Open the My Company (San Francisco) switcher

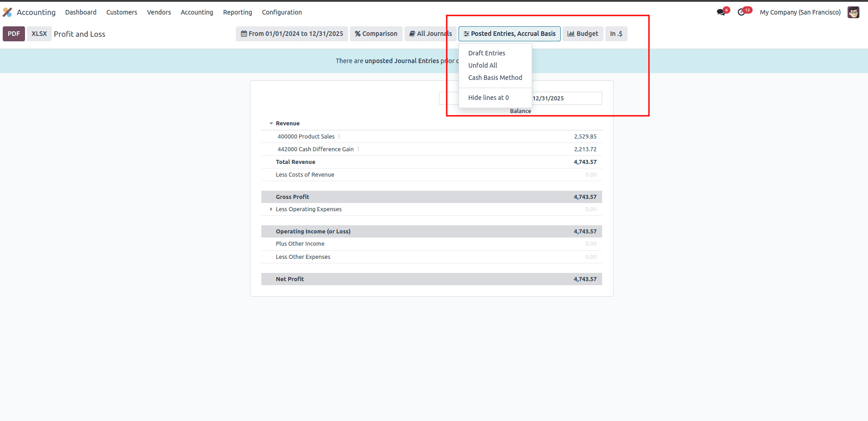coord(800,12)
